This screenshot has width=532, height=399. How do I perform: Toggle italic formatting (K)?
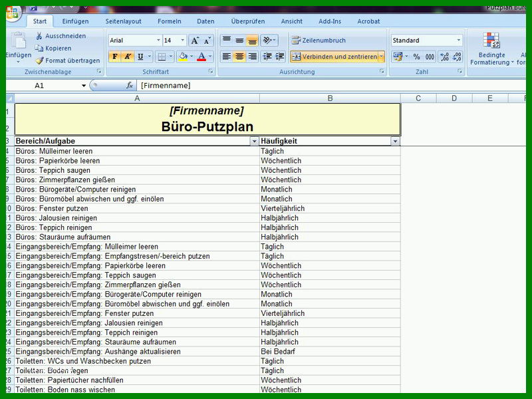(128, 57)
